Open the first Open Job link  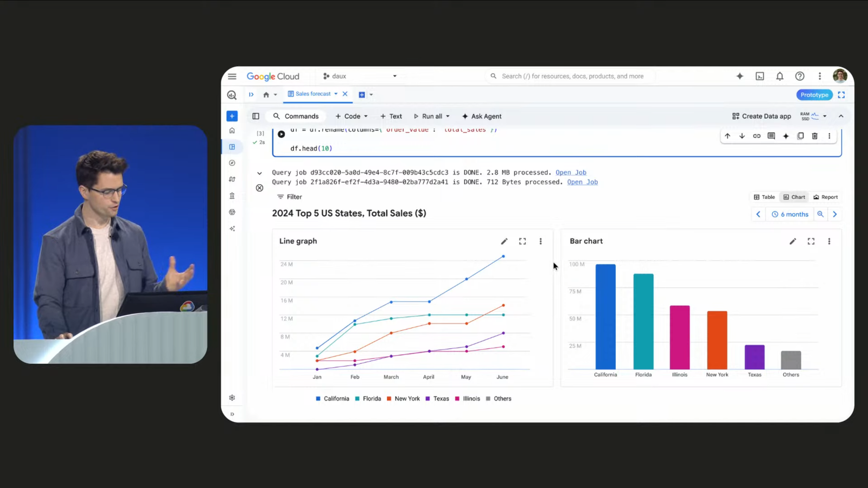tap(571, 172)
